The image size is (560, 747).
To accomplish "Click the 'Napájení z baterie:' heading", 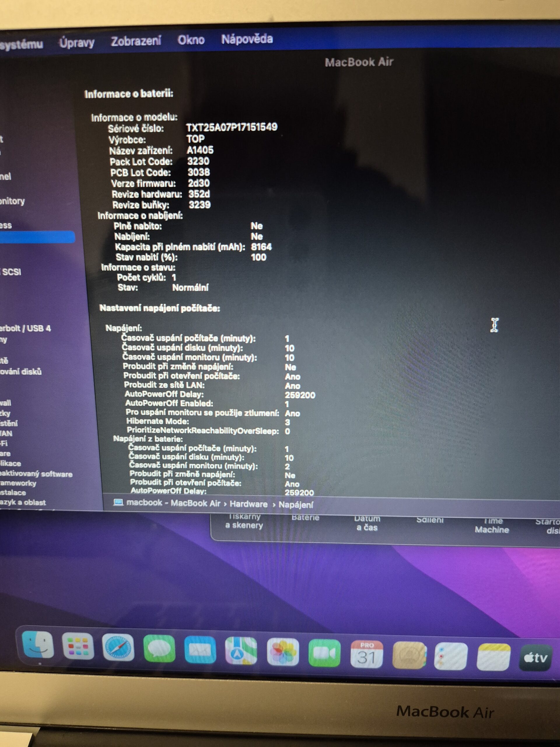I will point(148,439).
